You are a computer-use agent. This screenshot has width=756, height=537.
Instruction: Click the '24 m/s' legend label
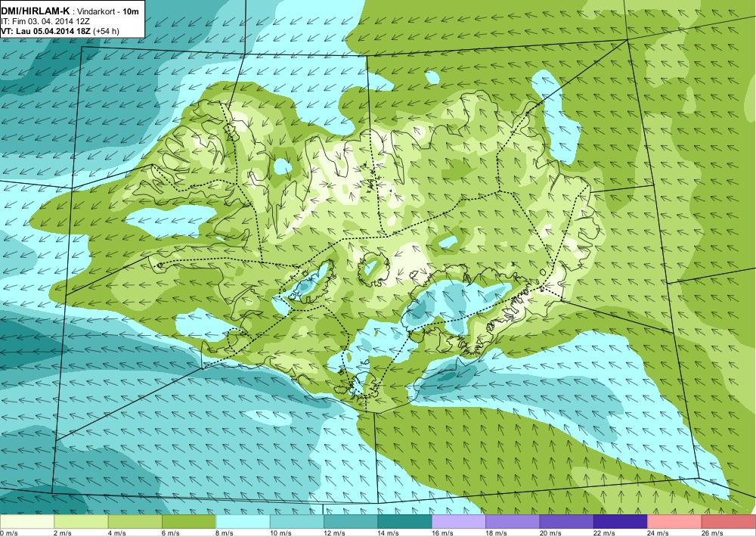659,533
